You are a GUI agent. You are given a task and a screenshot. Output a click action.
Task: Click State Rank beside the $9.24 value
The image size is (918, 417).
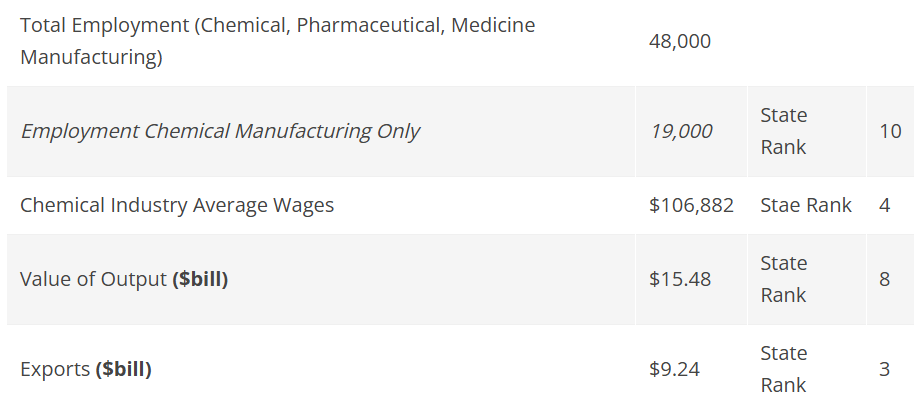click(783, 369)
